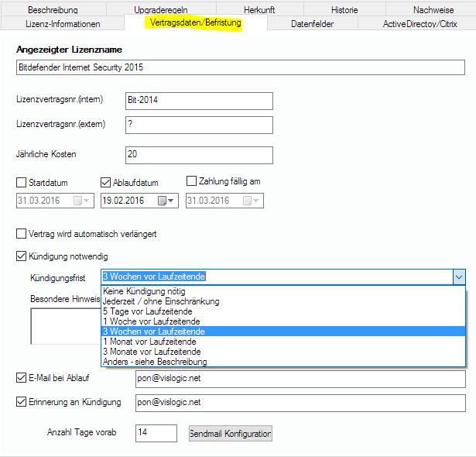Click the internal Lizenzvertragsnr. field with Bit-2014
This screenshot has height=457, width=476.
(x=199, y=101)
